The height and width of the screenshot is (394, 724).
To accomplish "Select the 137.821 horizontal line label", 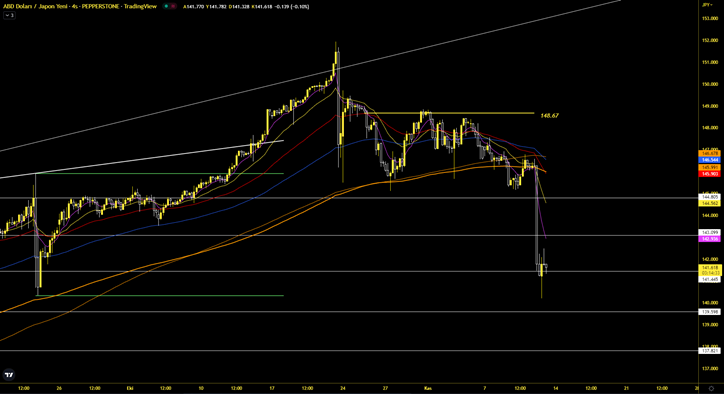I will click(x=710, y=351).
